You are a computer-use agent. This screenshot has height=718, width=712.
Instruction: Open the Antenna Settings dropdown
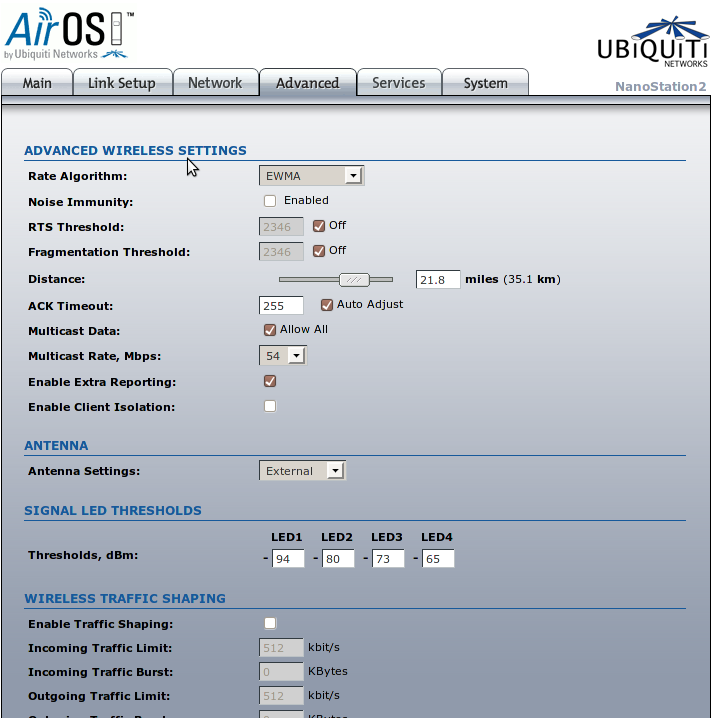pos(302,471)
